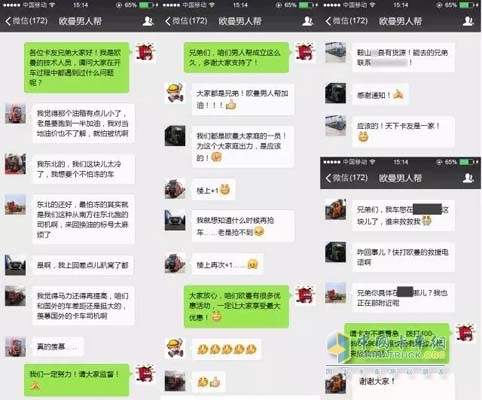Viewport: 482px width, 400px height.
Task: Tap the 微信(172) back chevron in leftmost chat
Action: 8,21
